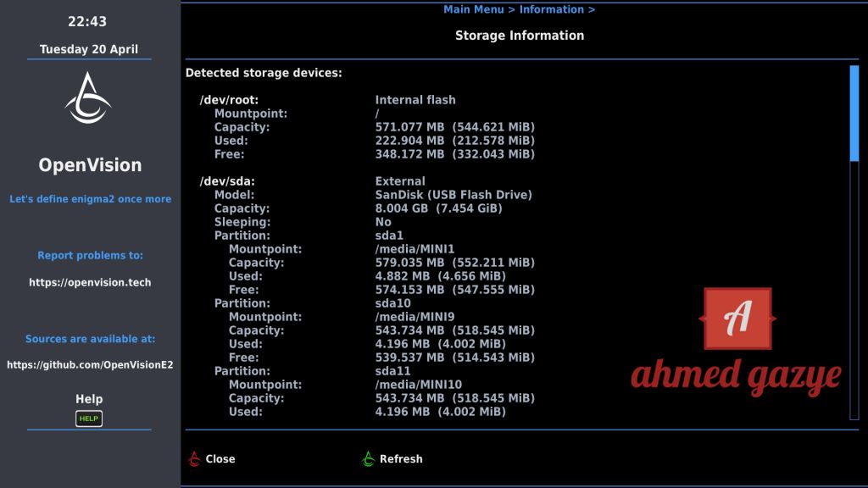Select the Refresh button label
The width and height of the screenshot is (868, 488).
click(401, 458)
